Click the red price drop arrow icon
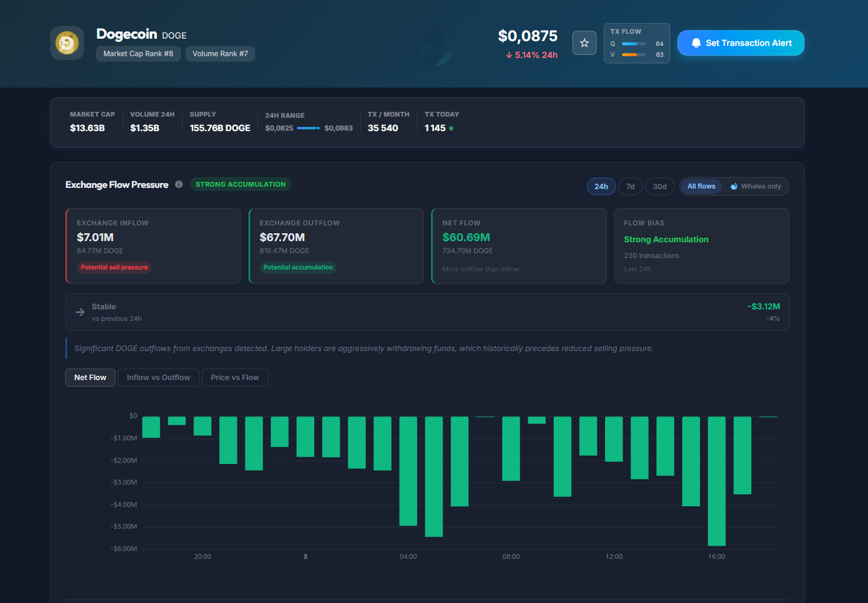868x603 pixels. click(509, 55)
